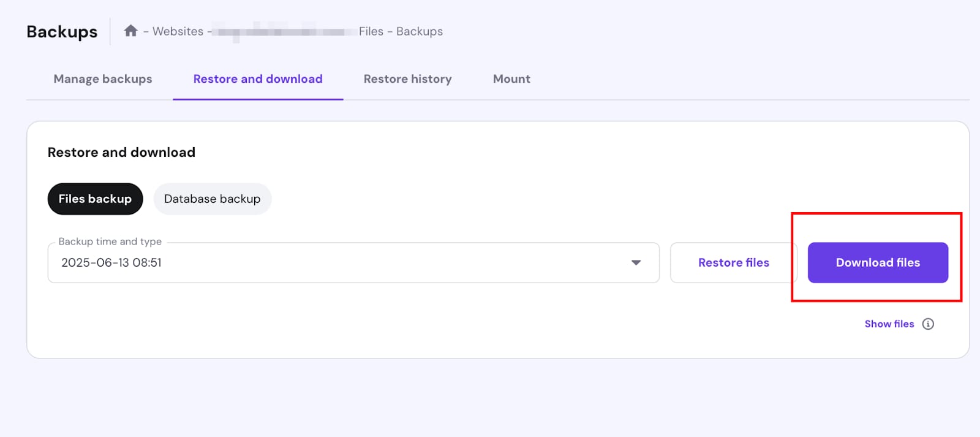Open the 2025-06-13 08:51 backup selector
Screen dimensions: 980x437
click(343, 262)
